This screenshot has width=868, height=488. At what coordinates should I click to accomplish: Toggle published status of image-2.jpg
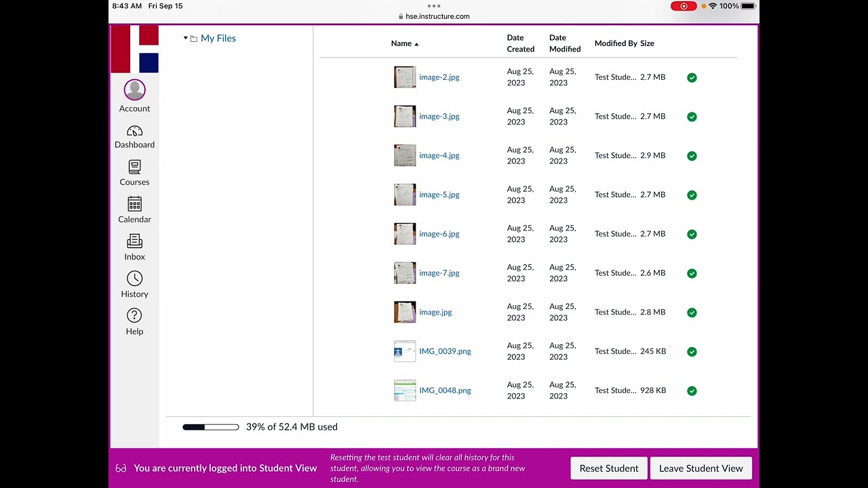pyautogui.click(x=692, y=77)
